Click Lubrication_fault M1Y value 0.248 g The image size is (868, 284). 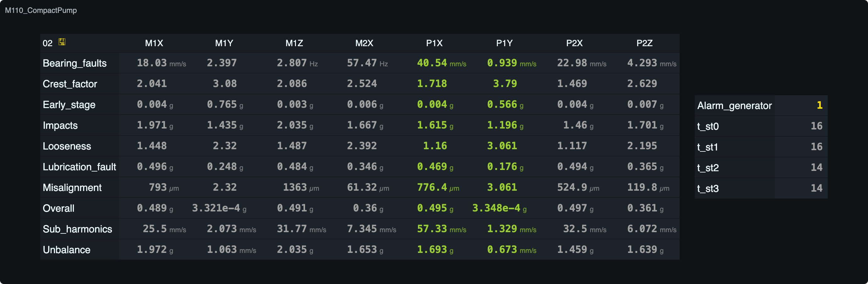tap(225, 167)
